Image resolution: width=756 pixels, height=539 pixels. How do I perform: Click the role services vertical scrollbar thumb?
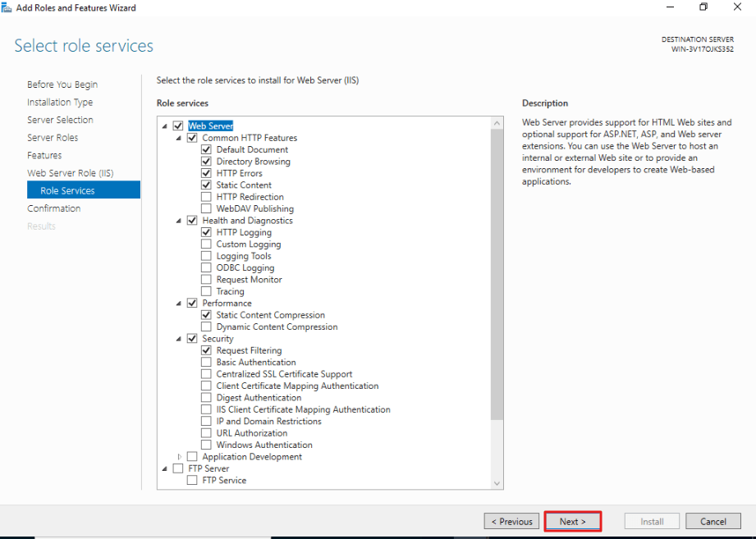click(497, 275)
